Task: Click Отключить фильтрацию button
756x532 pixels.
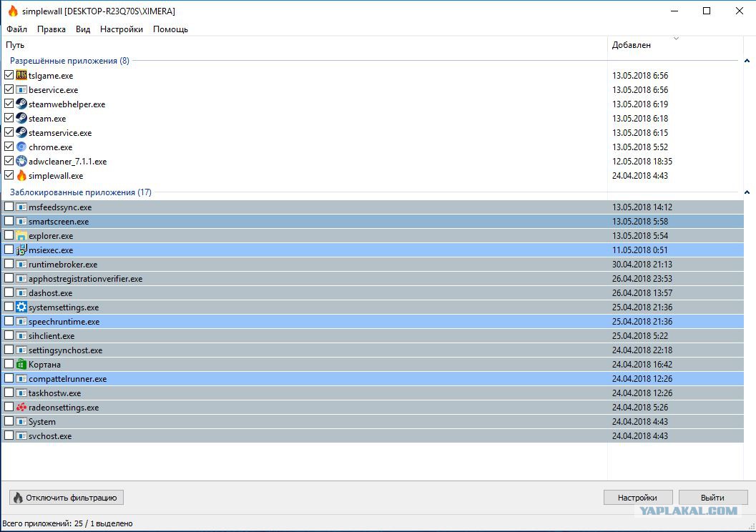Action: tap(67, 497)
